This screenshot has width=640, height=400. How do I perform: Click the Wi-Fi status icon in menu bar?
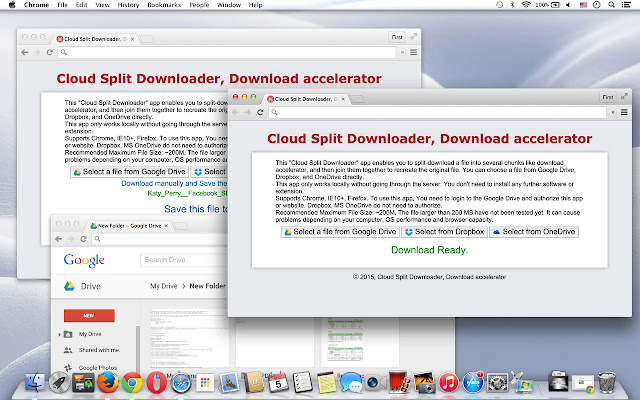(x=526, y=5)
